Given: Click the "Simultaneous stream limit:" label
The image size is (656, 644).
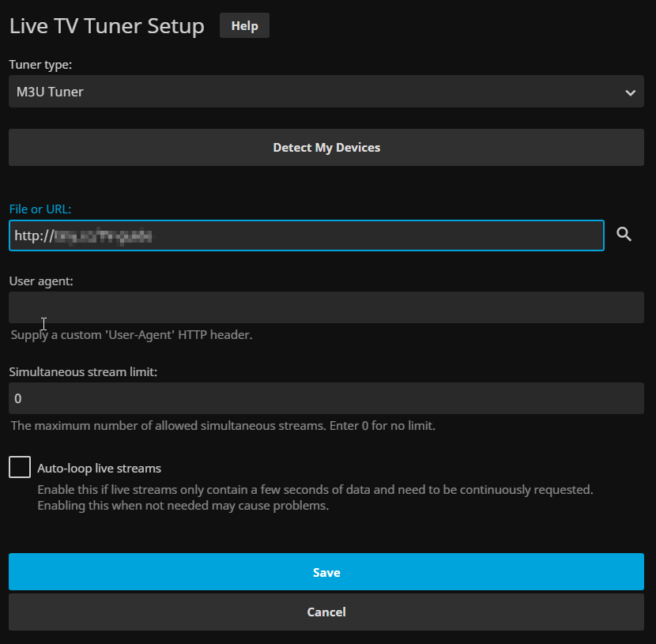Looking at the screenshot, I should [x=83, y=371].
